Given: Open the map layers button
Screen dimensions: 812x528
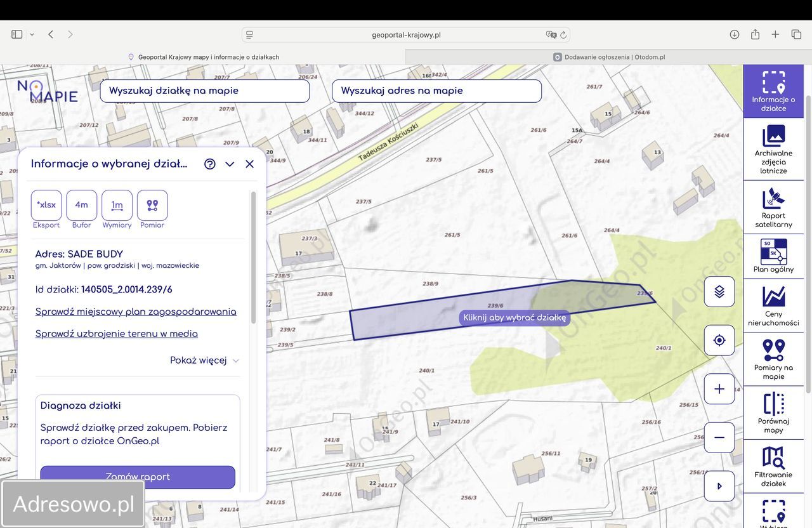Looking at the screenshot, I should point(719,292).
